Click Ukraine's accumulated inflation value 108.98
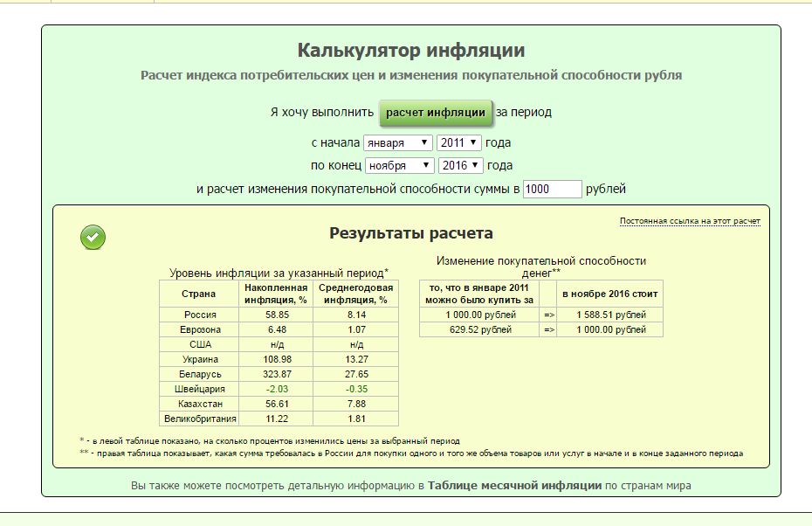 tap(275, 359)
